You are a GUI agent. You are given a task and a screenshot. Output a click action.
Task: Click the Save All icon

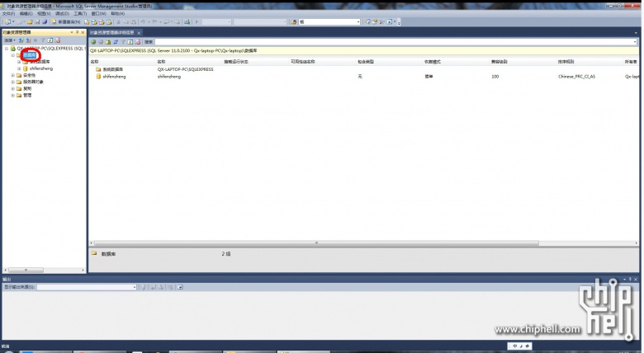pos(45,21)
